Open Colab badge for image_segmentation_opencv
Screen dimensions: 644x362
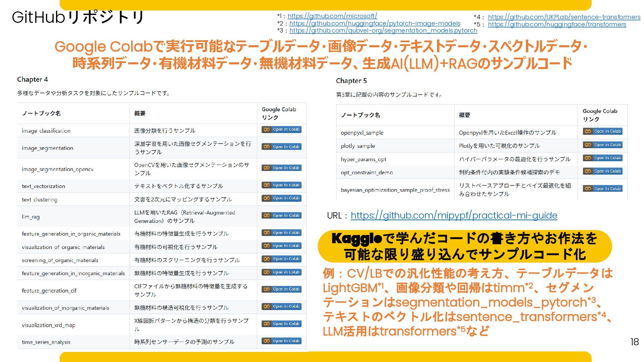[281, 168]
